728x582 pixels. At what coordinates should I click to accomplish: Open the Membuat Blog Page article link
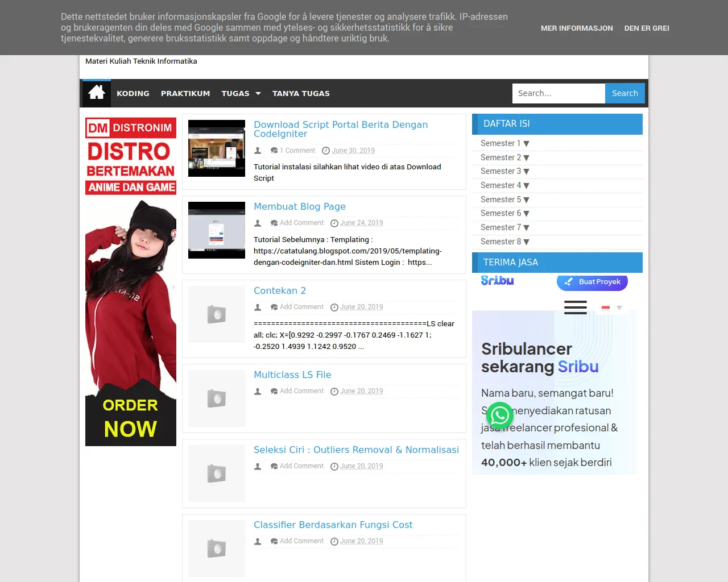point(300,206)
